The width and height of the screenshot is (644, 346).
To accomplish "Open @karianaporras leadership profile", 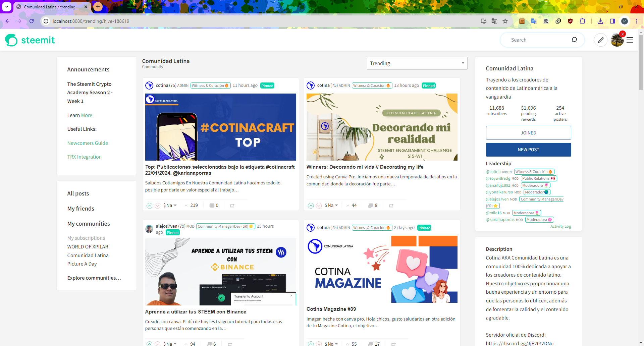I will [500, 220].
